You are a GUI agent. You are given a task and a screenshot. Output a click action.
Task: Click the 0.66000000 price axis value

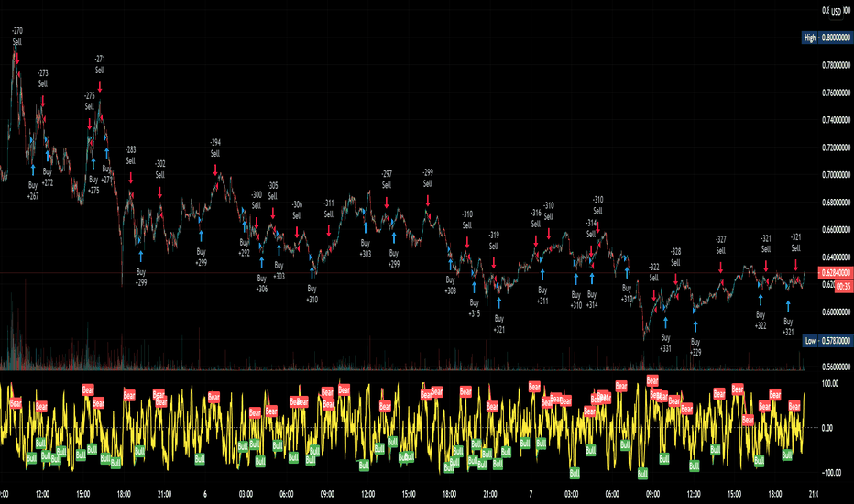click(x=836, y=229)
